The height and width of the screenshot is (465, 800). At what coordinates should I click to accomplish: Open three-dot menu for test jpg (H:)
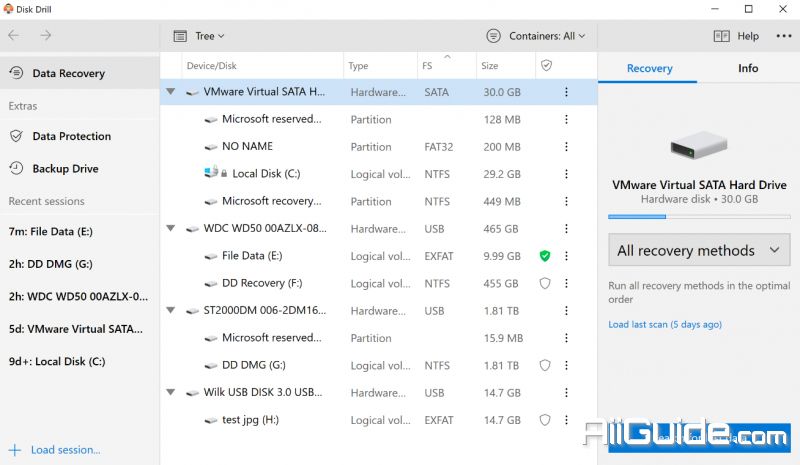tap(566, 420)
